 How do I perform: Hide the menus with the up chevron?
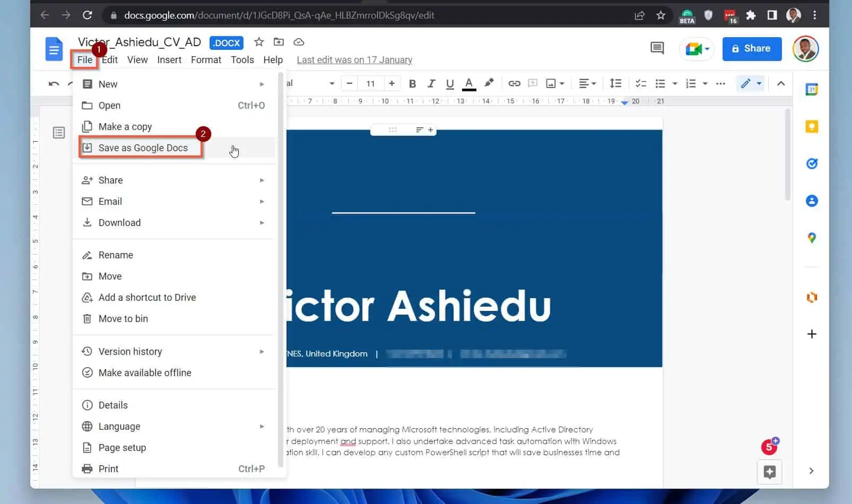[x=781, y=83]
